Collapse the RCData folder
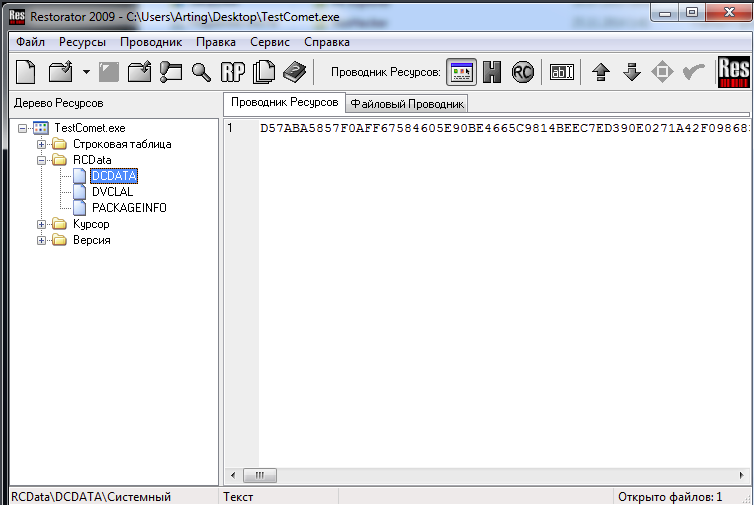The width and height of the screenshot is (754, 505). [x=42, y=160]
